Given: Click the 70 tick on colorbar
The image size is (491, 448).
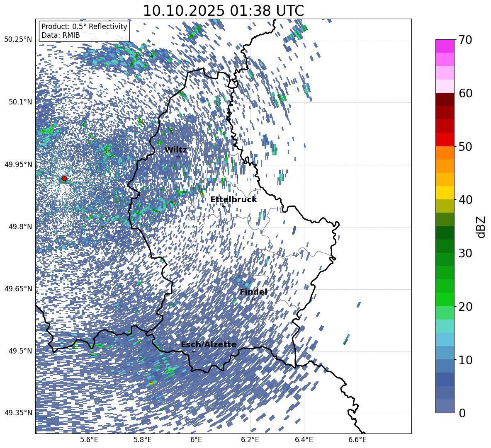Looking at the screenshot, I should click(x=465, y=40).
